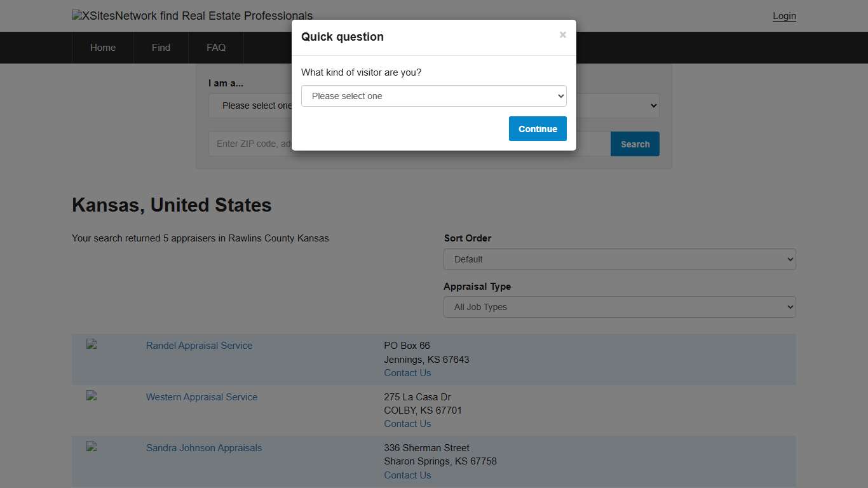The image size is (868, 488).
Task: Click the XSitesNetwork logo image
Action: click(x=192, y=16)
